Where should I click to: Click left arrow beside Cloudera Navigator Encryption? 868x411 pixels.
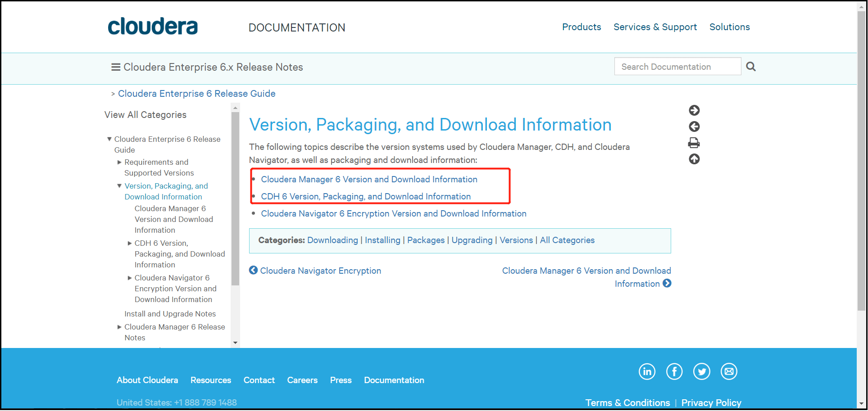click(x=254, y=270)
